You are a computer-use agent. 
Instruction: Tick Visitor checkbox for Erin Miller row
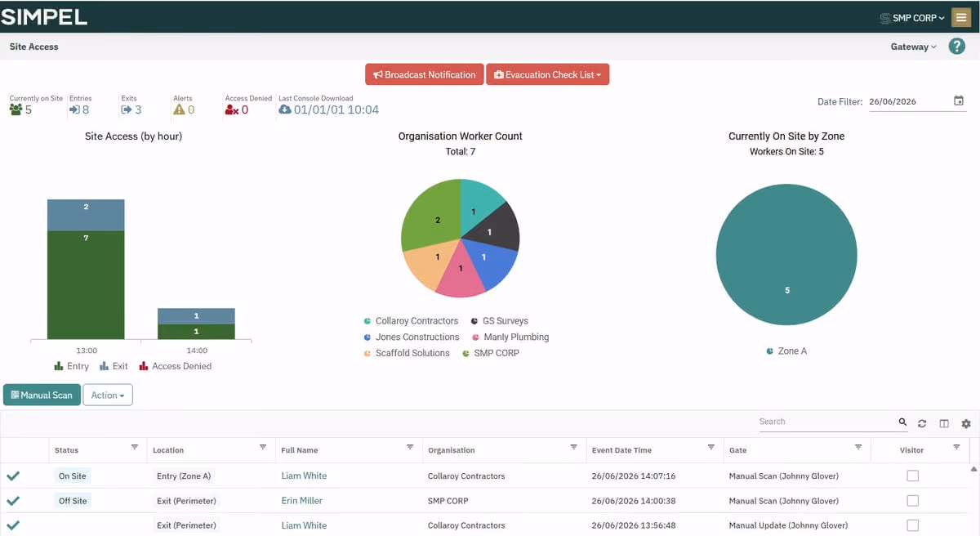tap(913, 501)
